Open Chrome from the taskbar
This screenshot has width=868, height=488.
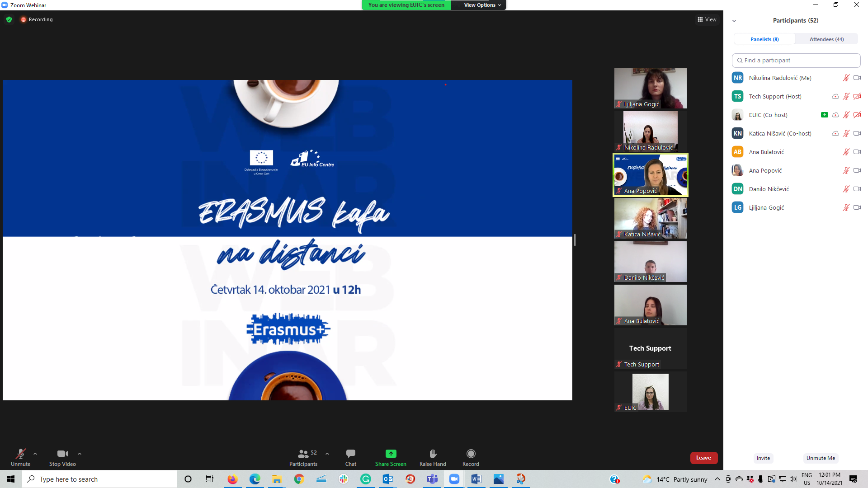[299, 479]
